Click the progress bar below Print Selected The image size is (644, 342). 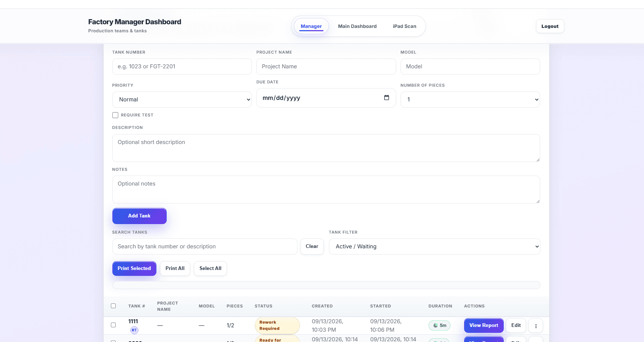pos(326,285)
